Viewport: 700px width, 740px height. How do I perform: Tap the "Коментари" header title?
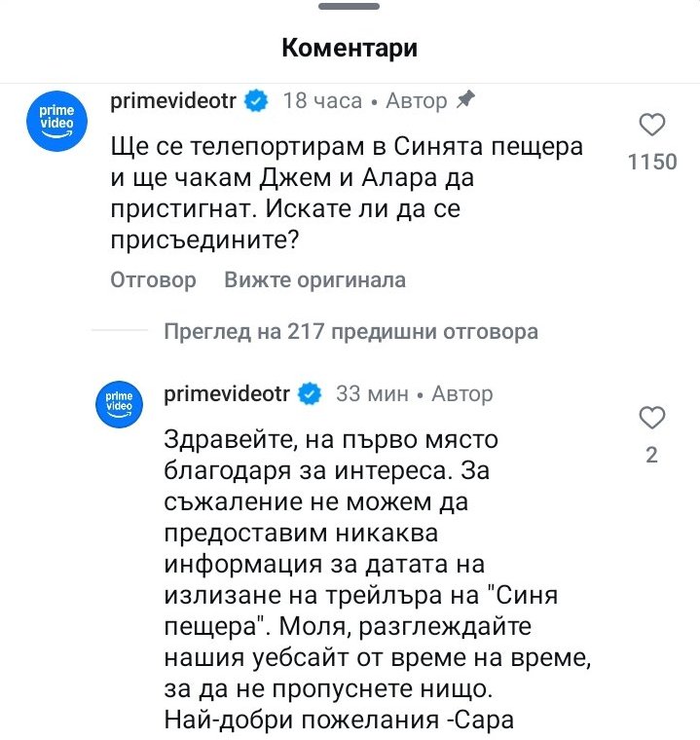tap(350, 48)
